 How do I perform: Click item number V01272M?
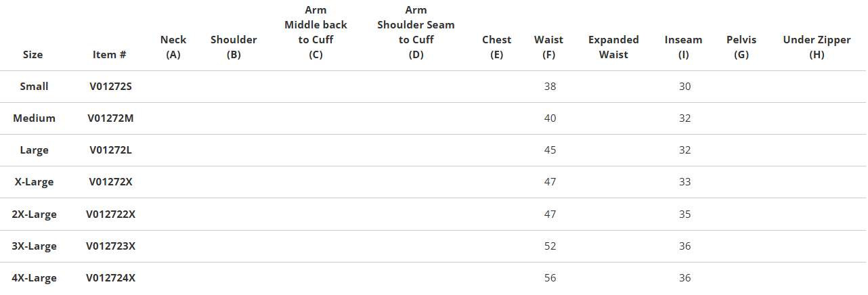click(110, 118)
